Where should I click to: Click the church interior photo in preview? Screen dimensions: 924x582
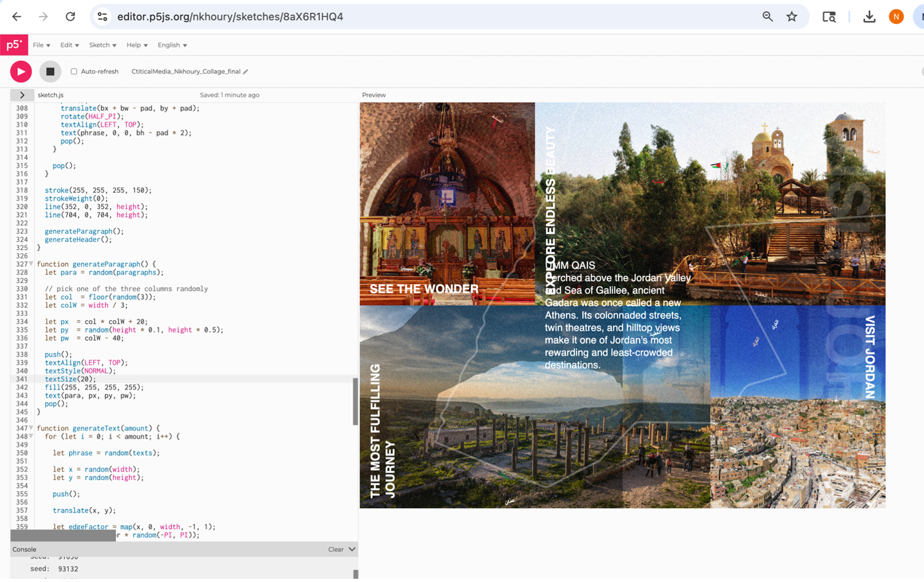447,203
